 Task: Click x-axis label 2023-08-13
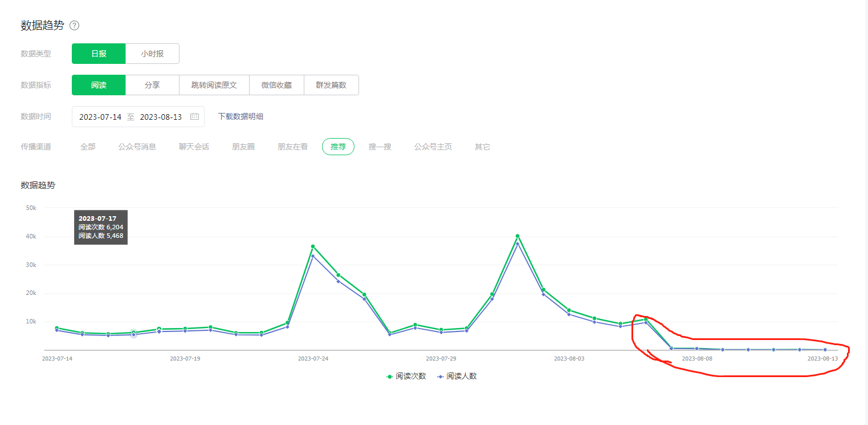(x=822, y=358)
